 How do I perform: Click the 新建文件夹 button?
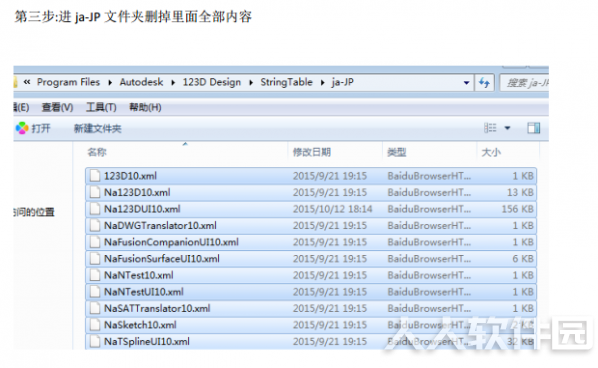click(97, 129)
